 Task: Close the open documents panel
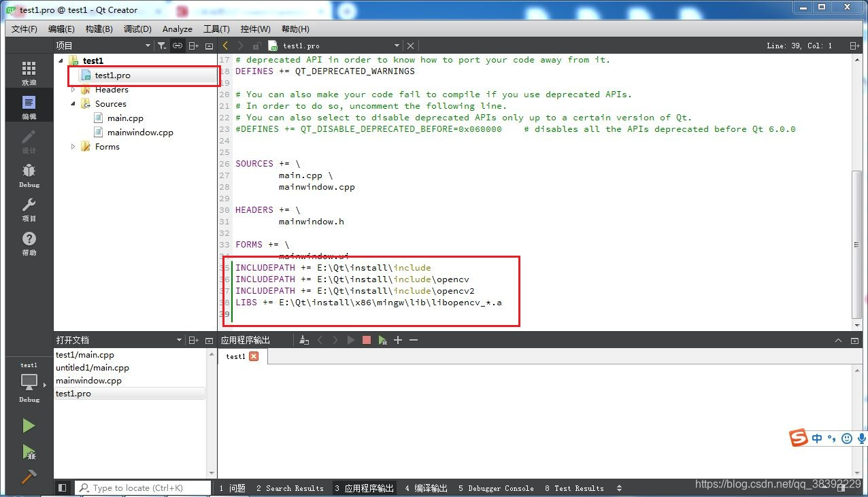click(209, 340)
